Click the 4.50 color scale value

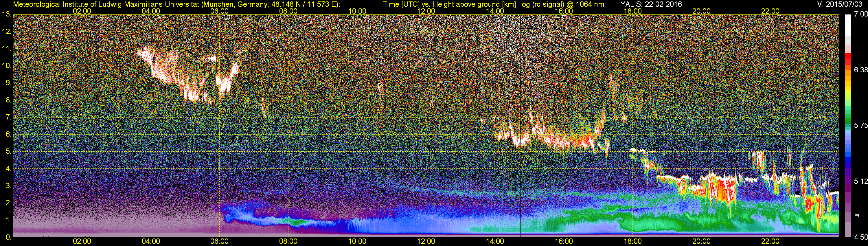pos(860,237)
